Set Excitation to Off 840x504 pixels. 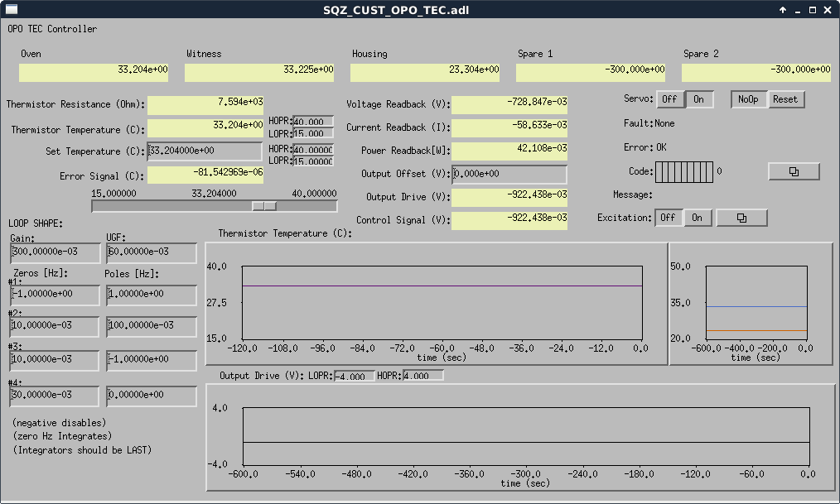668,218
